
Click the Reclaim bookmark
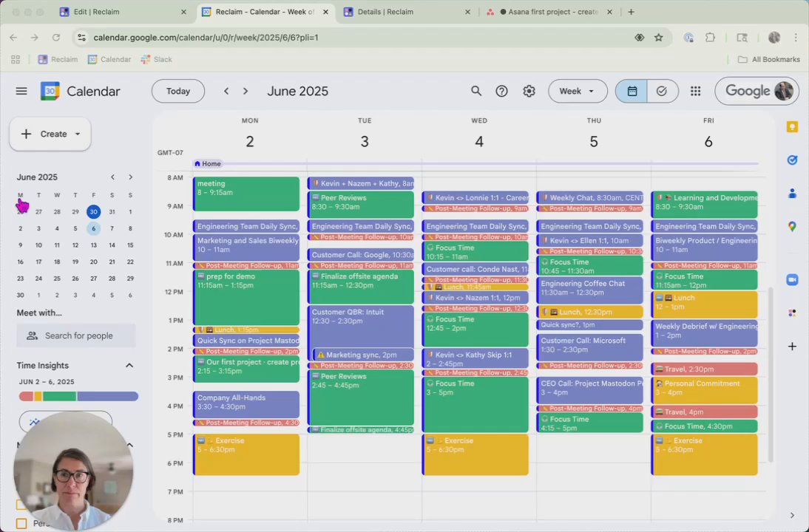pos(58,59)
